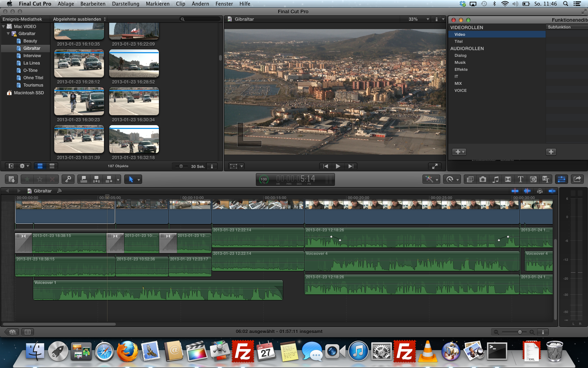Show the Project Library film reel button
The image size is (588, 368).
(x=13, y=332)
